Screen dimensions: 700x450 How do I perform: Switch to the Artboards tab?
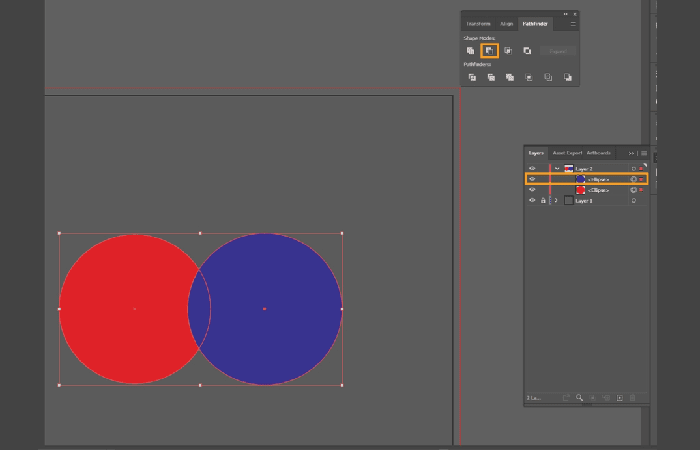tap(598, 153)
